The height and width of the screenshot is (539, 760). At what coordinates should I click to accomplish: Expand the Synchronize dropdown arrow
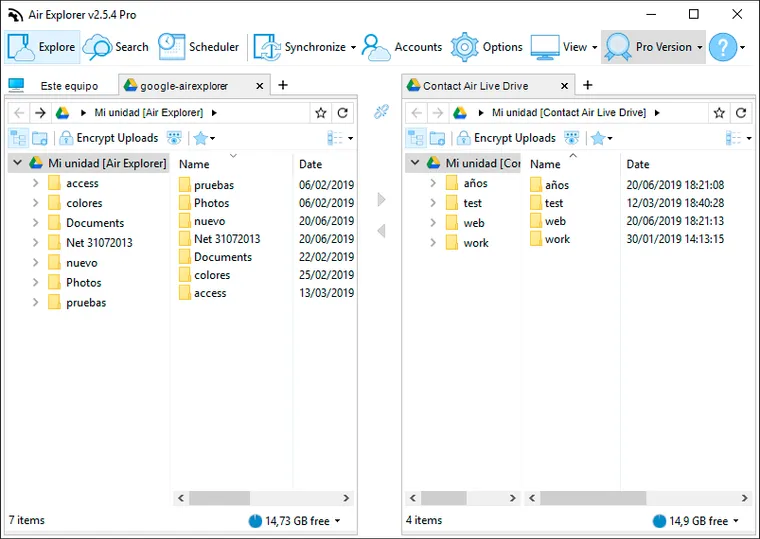pos(353,48)
